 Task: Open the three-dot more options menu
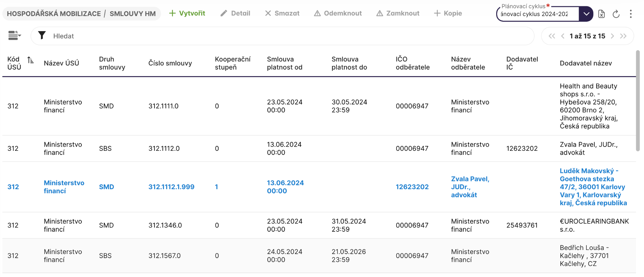click(x=630, y=14)
